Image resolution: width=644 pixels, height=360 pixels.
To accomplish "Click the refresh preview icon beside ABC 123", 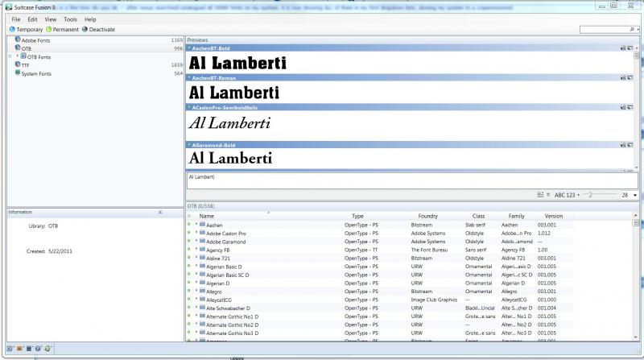I will click(x=548, y=195).
